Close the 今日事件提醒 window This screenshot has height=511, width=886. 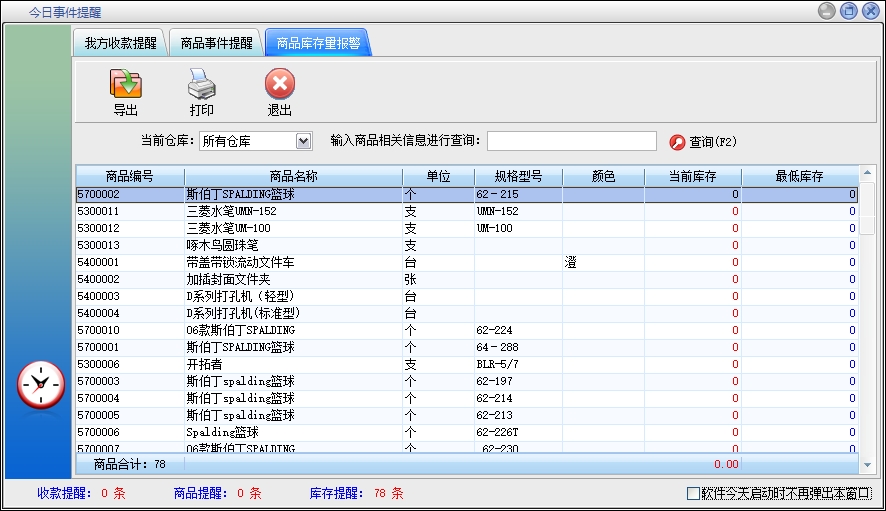coord(870,11)
